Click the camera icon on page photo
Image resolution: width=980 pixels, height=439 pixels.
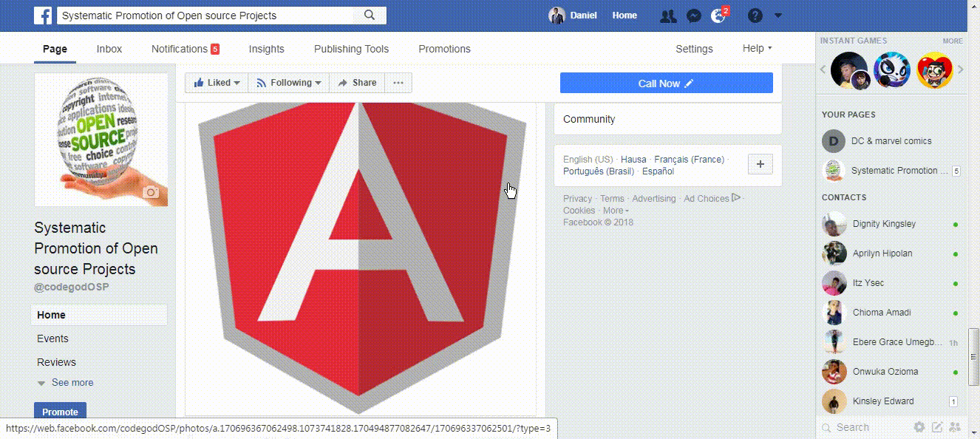point(151,192)
